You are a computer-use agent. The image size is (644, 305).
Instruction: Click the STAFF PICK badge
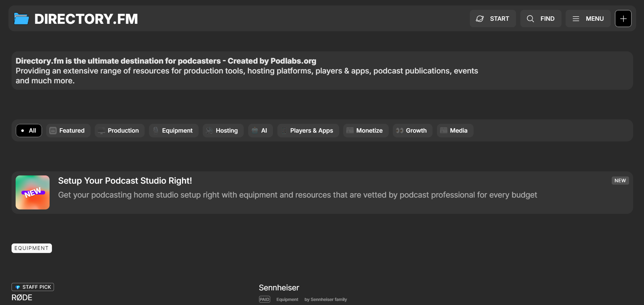point(33,287)
